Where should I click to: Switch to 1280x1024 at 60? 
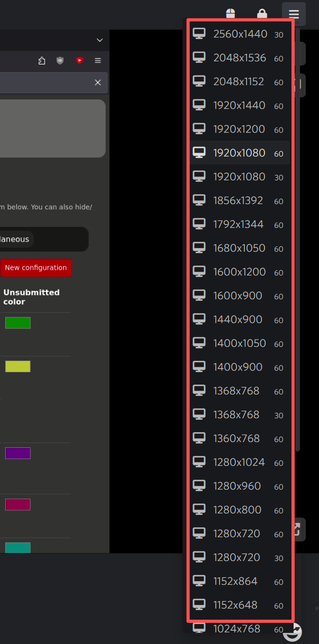(x=240, y=463)
